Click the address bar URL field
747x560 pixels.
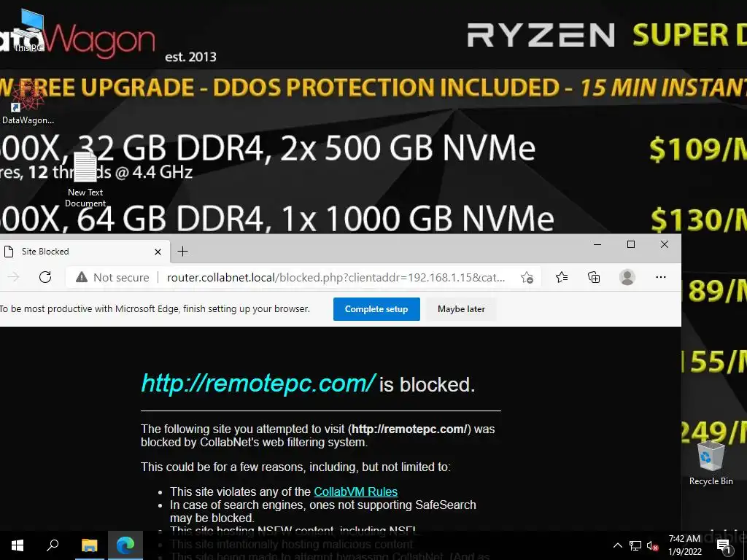336,278
